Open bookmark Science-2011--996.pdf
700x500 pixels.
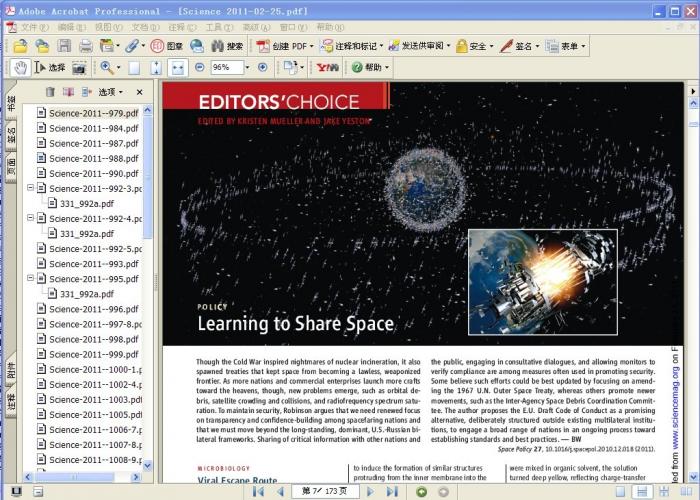point(93,309)
